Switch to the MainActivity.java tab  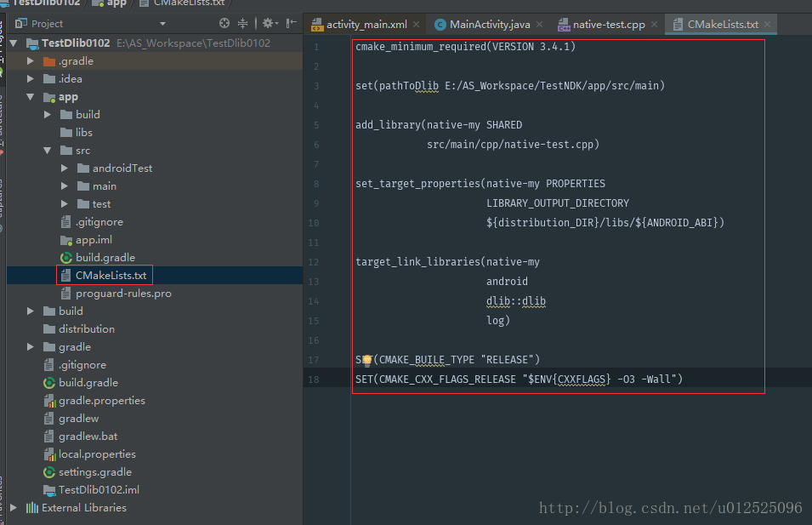489,25
